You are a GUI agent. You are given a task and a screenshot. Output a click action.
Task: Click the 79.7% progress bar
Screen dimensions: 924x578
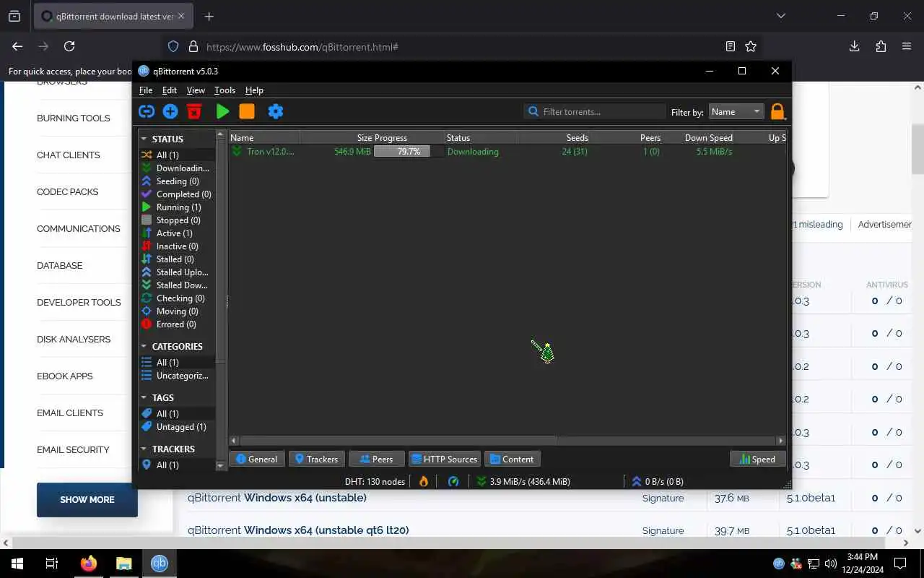409,152
